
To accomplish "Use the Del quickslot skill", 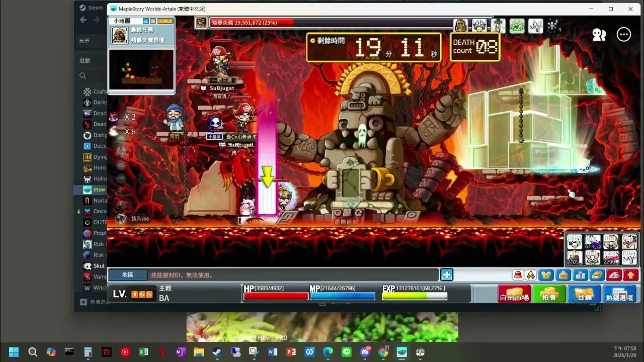I will (x=593, y=257).
